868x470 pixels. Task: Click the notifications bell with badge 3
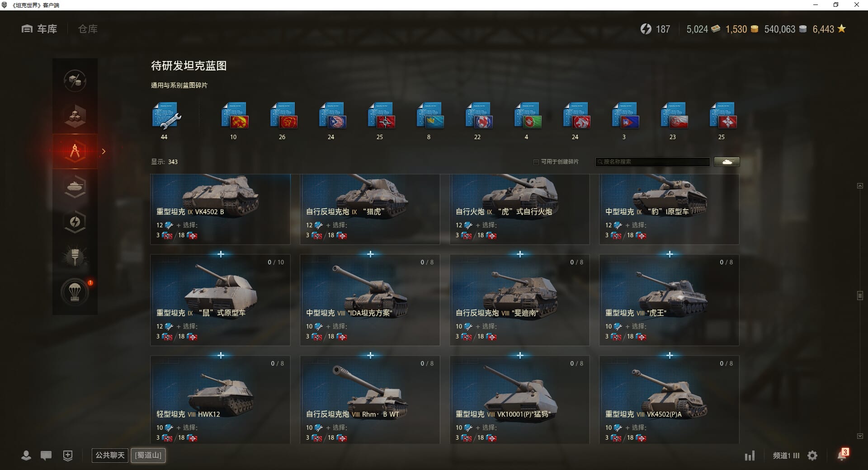coord(842,455)
